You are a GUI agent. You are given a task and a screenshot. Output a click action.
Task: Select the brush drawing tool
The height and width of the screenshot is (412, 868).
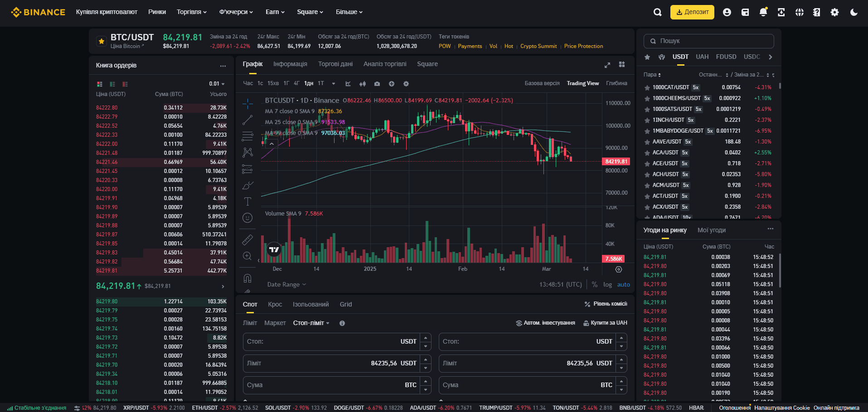(x=247, y=185)
